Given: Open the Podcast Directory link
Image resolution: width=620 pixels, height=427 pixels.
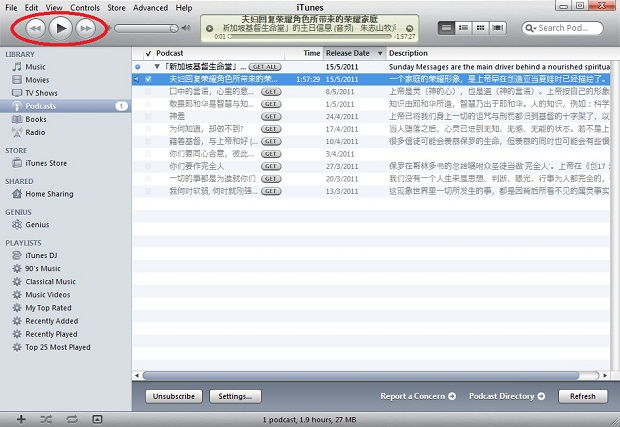Looking at the screenshot, I should click(x=507, y=396).
